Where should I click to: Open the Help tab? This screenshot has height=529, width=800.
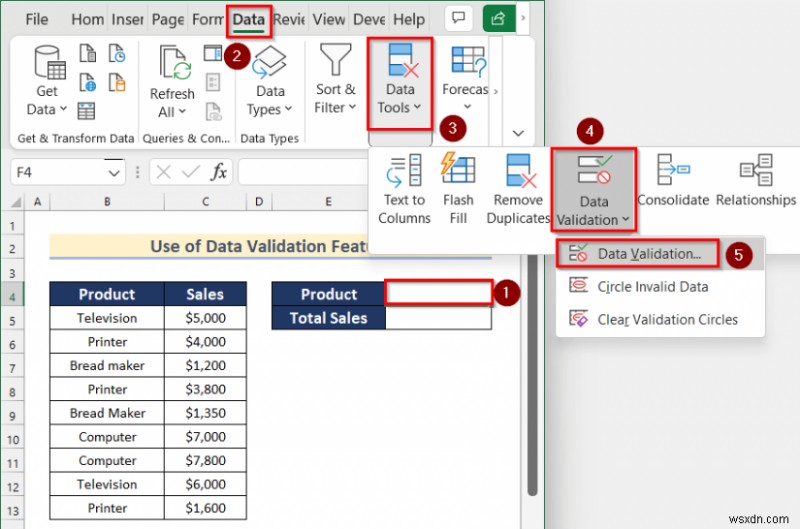409,20
